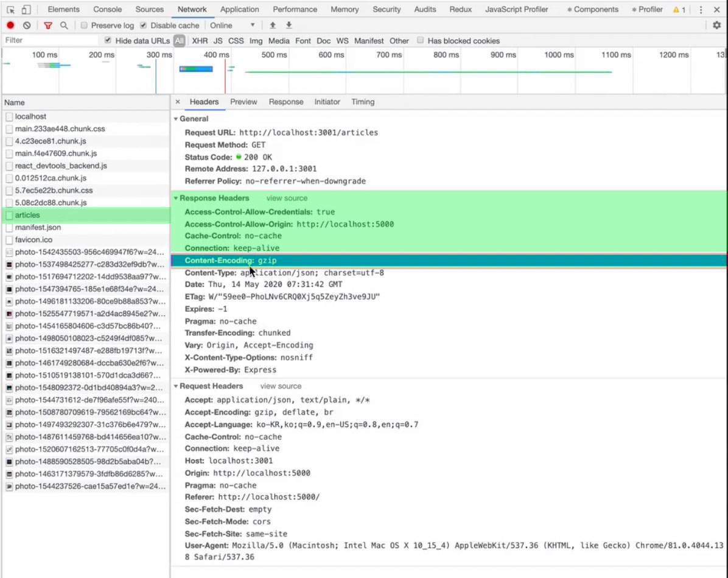Viewport: 728px width, 578px height.
Task: Switch to the Console panel tab
Action: [107, 9]
